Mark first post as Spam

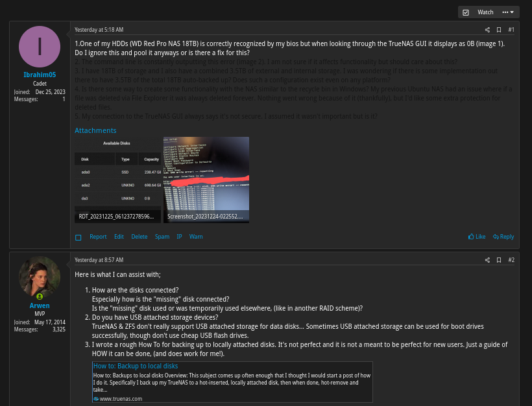[x=162, y=237]
